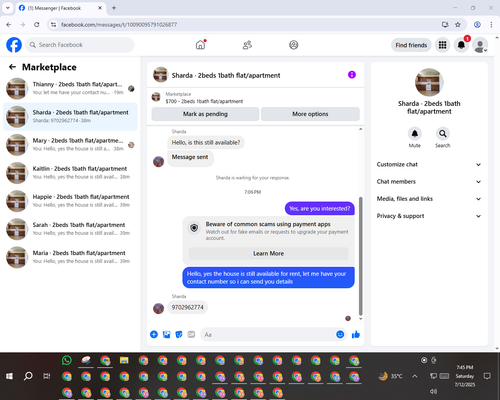This screenshot has height=400, width=500.
Task: Go back from Marketplace chats
Action: tap(12, 67)
